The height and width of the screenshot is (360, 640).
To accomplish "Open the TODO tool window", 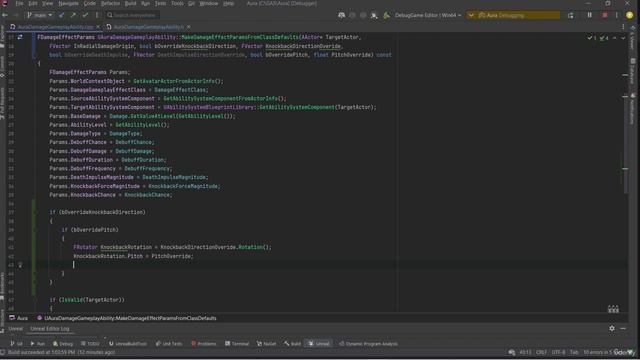I will tap(90, 344).
